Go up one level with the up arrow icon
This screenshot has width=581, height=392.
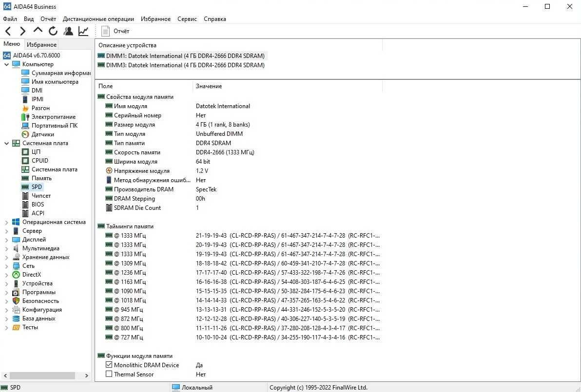38,30
